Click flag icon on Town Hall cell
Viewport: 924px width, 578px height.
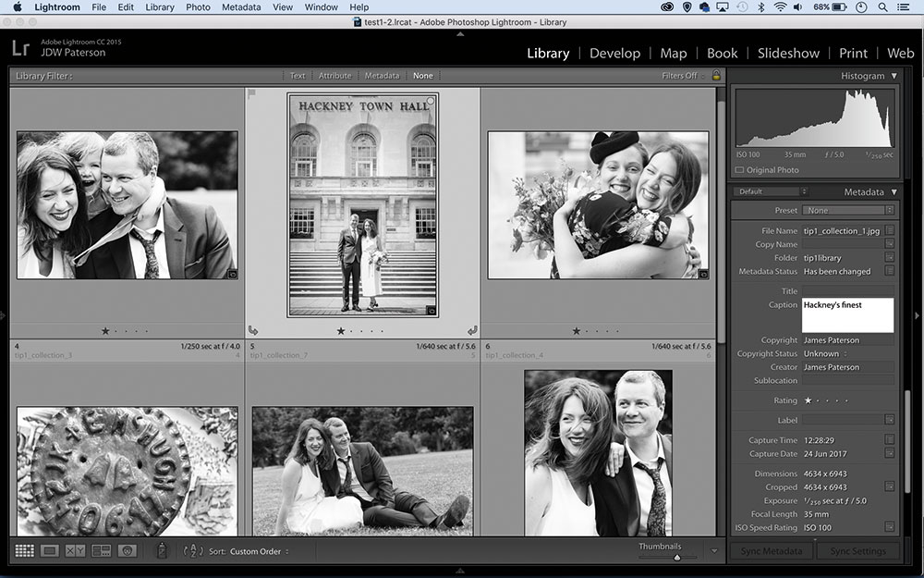pyautogui.click(x=251, y=93)
